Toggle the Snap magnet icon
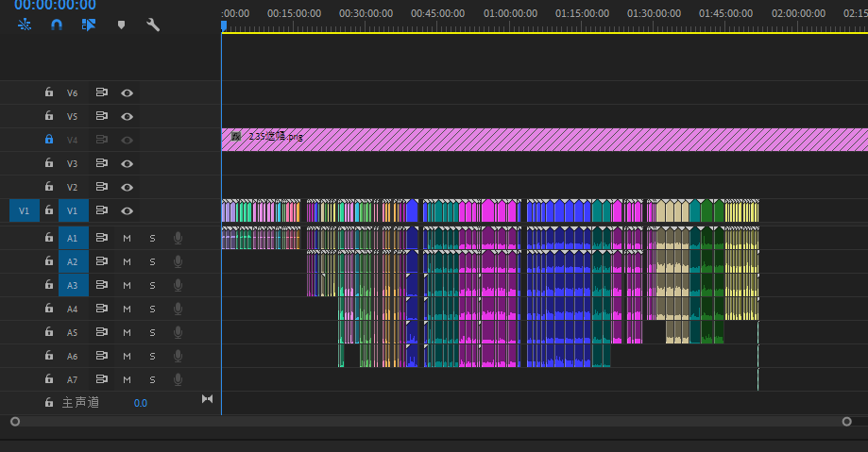868x452 pixels. coord(57,25)
